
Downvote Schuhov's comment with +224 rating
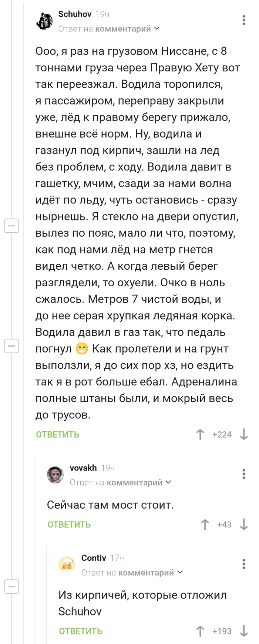click(243, 434)
